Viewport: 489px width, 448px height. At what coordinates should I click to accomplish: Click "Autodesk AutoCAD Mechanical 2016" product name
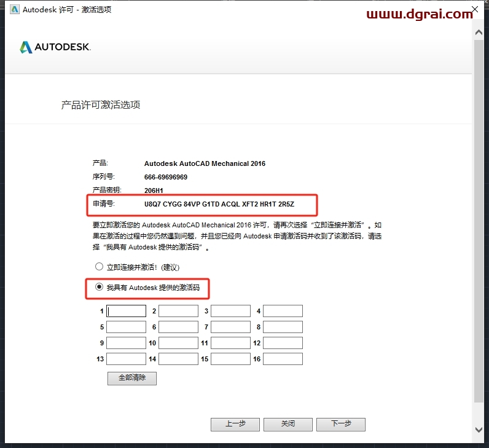pyautogui.click(x=205, y=163)
